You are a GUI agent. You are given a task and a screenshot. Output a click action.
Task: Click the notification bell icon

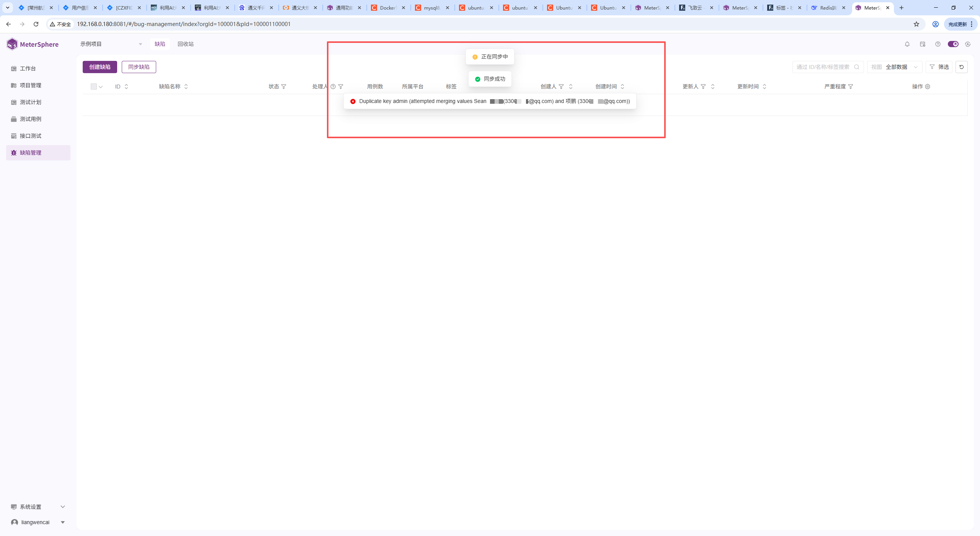[x=907, y=44]
